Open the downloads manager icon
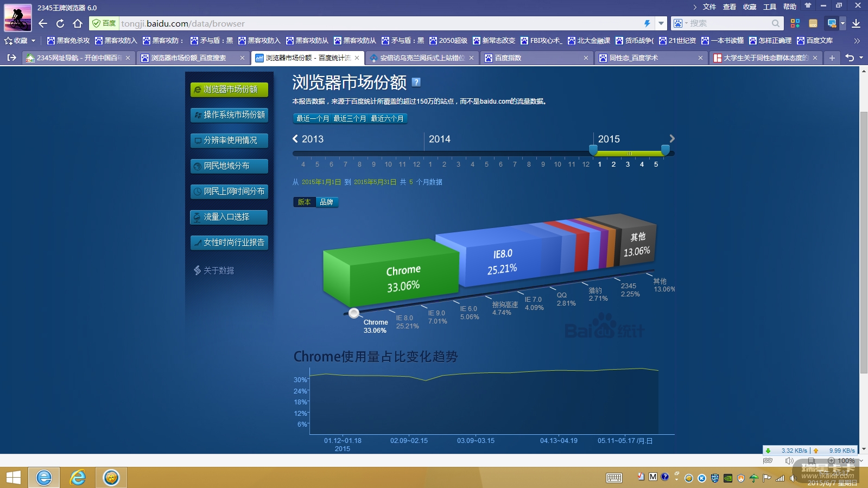The width and height of the screenshot is (868, 488). point(856,23)
